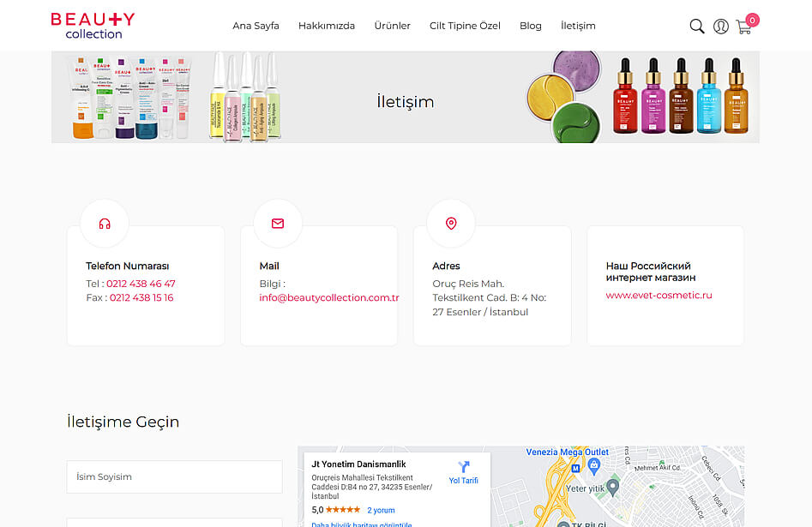Click the address location pin icon
812x527 pixels.
click(x=451, y=224)
